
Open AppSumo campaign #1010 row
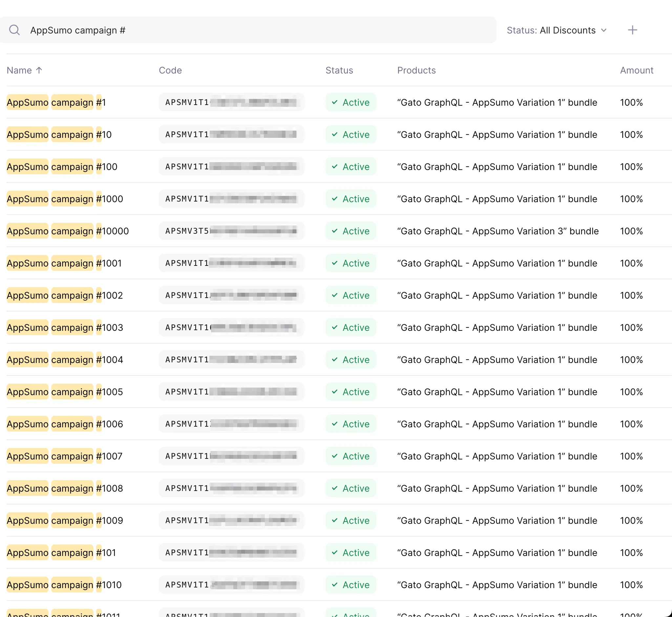(x=339, y=585)
